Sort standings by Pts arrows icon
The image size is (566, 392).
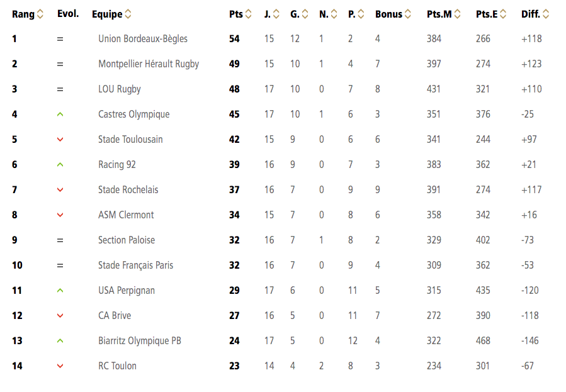coord(248,14)
